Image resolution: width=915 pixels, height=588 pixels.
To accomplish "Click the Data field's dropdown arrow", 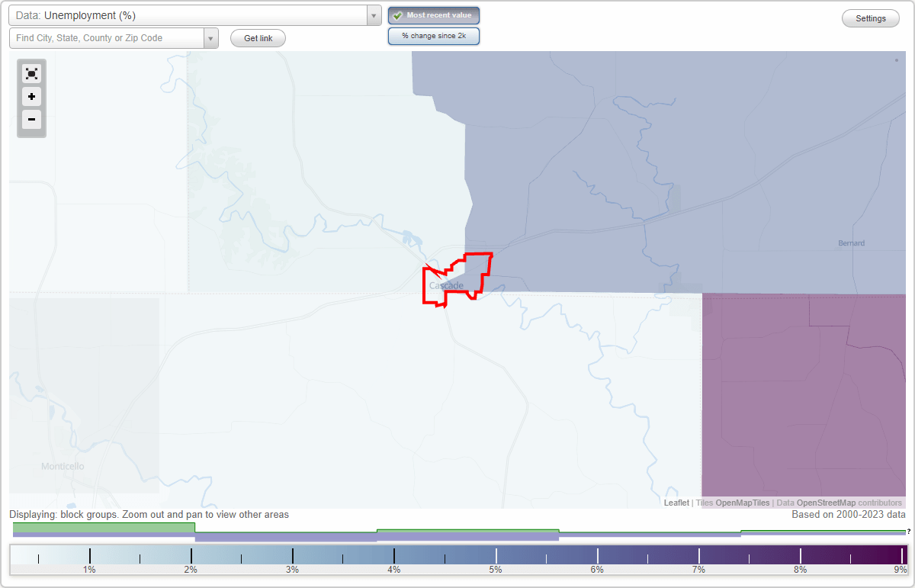I will tap(373, 15).
